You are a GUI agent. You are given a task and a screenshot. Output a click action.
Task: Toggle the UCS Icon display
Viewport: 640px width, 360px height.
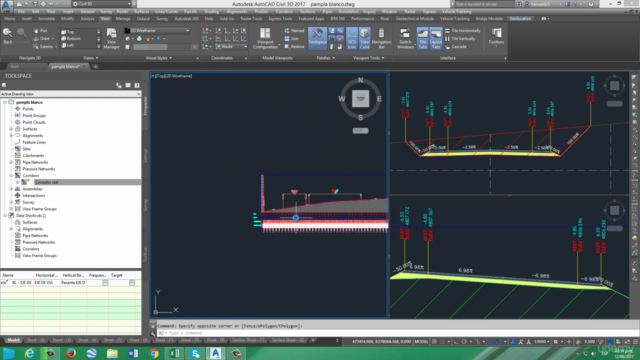click(351, 39)
